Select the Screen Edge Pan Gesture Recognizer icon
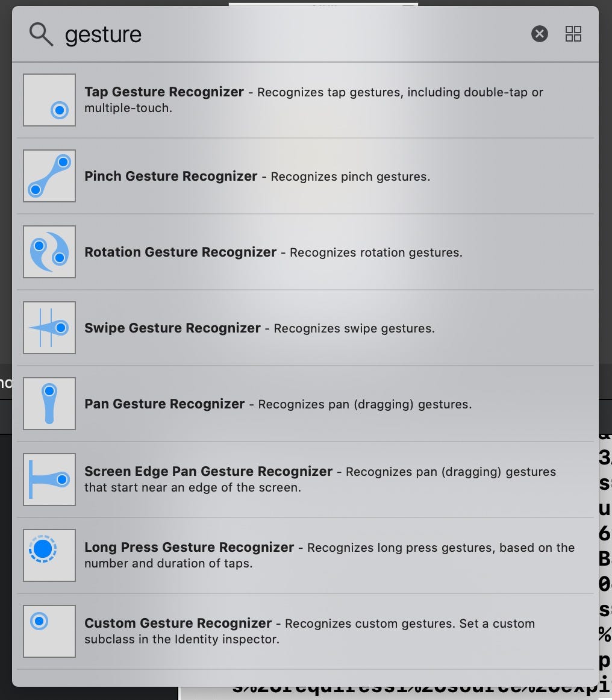Viewport: 612px width, 700px height. tap(49, 480)
